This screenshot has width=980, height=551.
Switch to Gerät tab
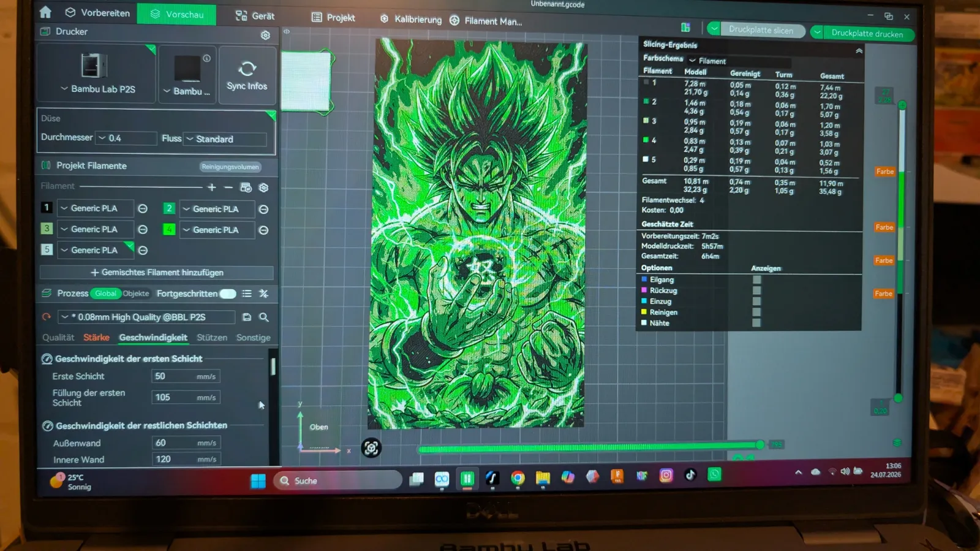(255, 16)
